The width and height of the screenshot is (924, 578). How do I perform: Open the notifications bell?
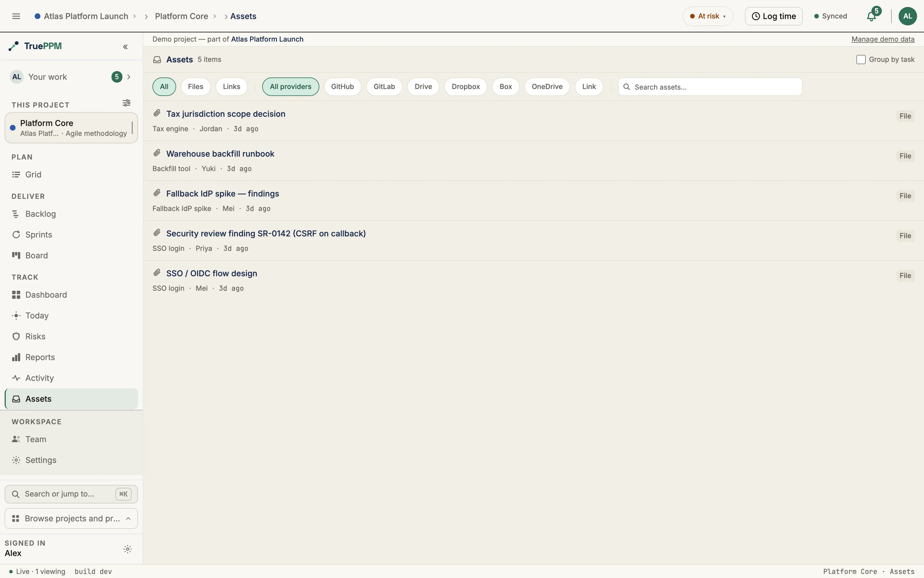871,16
